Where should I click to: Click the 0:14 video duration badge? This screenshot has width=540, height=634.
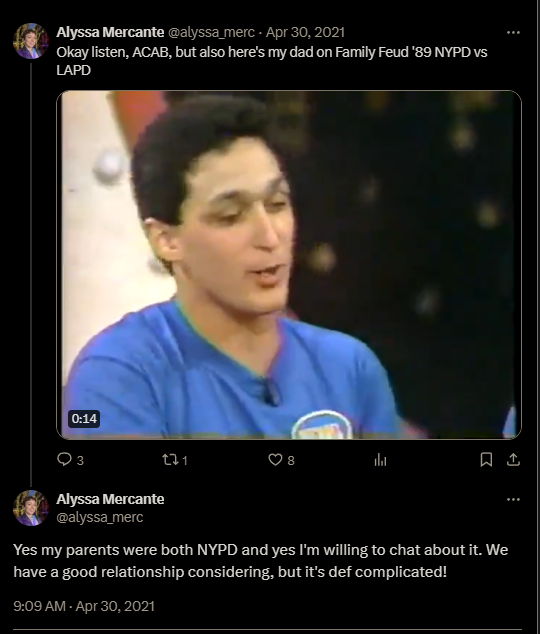point(84,418)
